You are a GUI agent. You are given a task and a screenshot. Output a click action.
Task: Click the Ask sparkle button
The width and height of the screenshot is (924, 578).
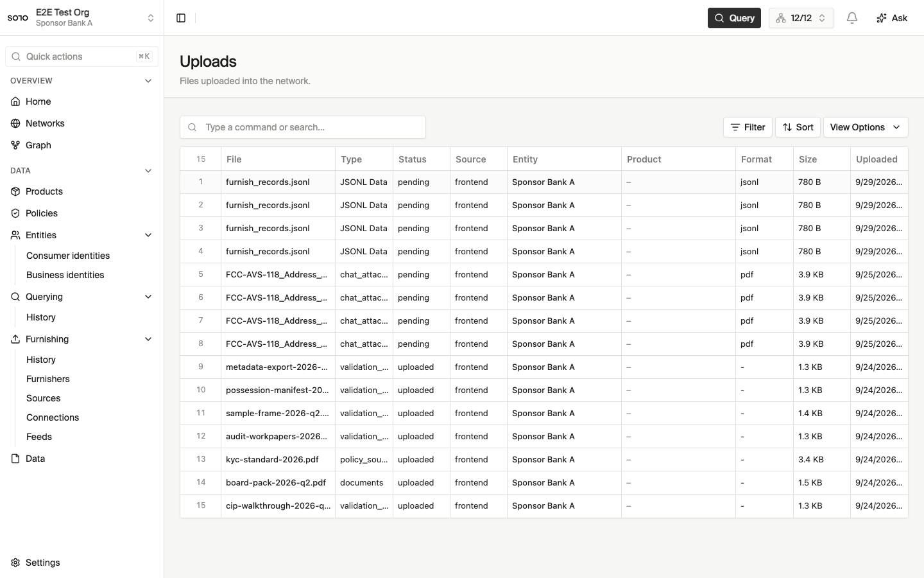click(892, 18)
